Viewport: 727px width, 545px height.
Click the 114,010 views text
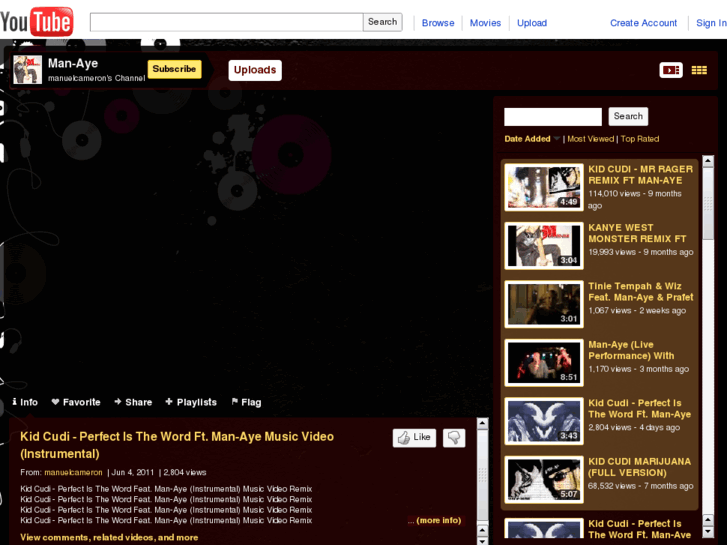point(614,193)
